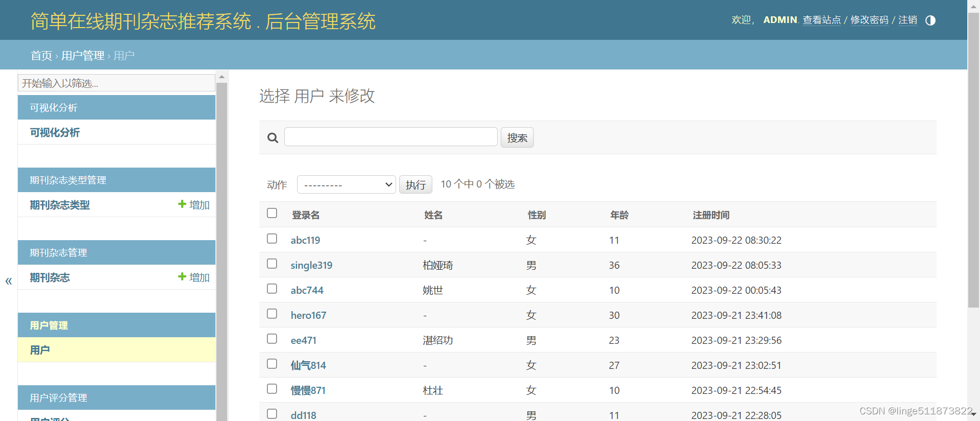Click plus icon to add 期刊杂志类型
Screen dimensions: 980x421
point(182,204)
